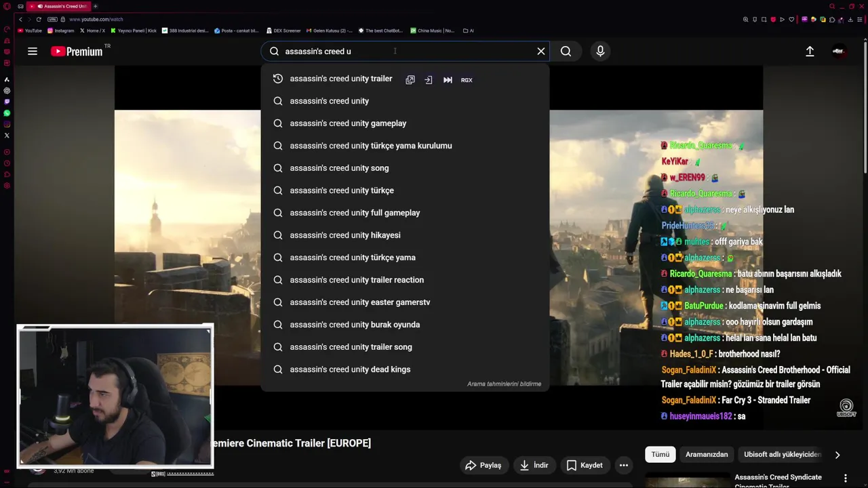868x488 pixels.
Task: Open the YouTube hamburger guide menu
Action: [32, 51]
